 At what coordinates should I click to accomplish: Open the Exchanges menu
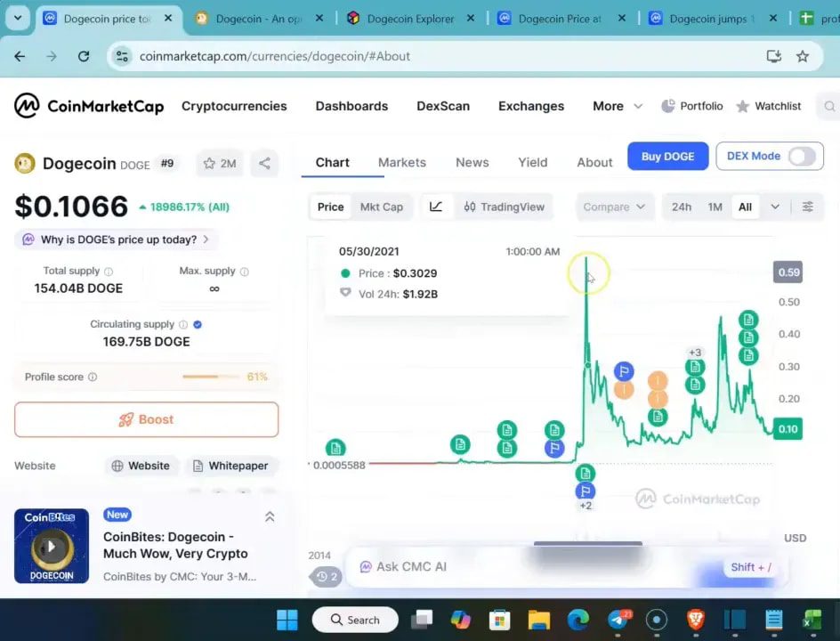tap(531, 106)
